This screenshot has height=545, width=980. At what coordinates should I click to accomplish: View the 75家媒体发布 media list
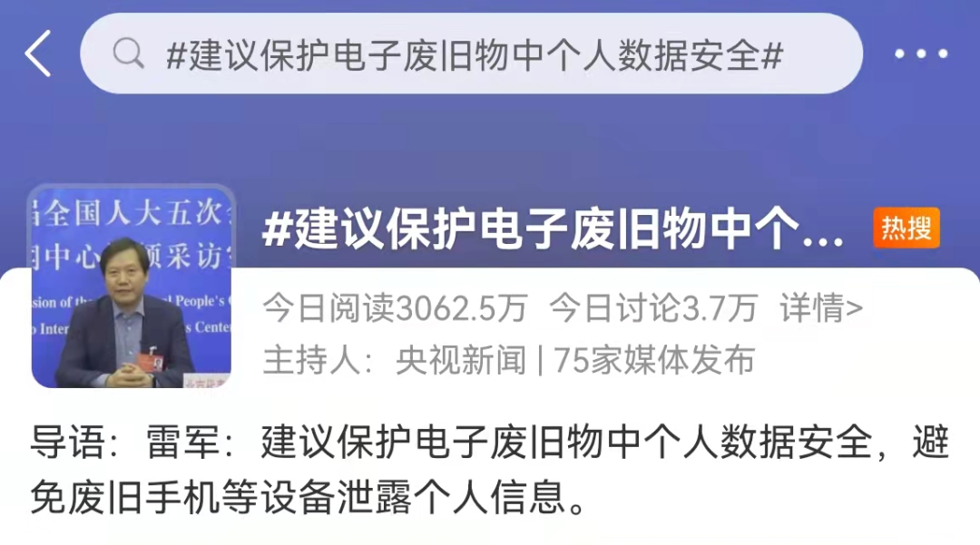(654, 360)
